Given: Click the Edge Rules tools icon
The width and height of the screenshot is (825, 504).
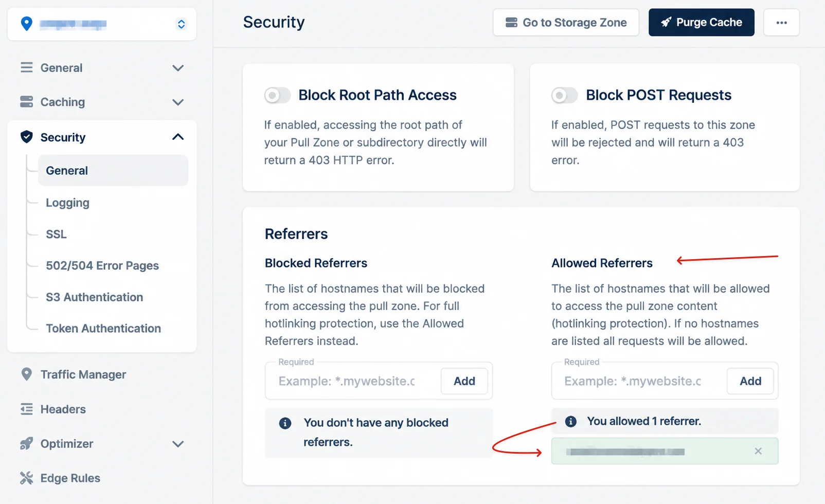Looking at the screenshot, I should pos(26,478).
